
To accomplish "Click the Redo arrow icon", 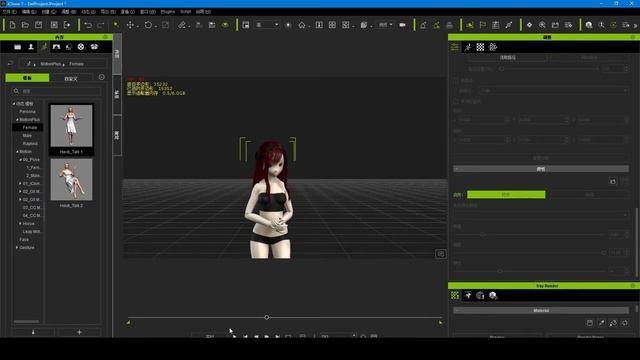I will 100,25.
